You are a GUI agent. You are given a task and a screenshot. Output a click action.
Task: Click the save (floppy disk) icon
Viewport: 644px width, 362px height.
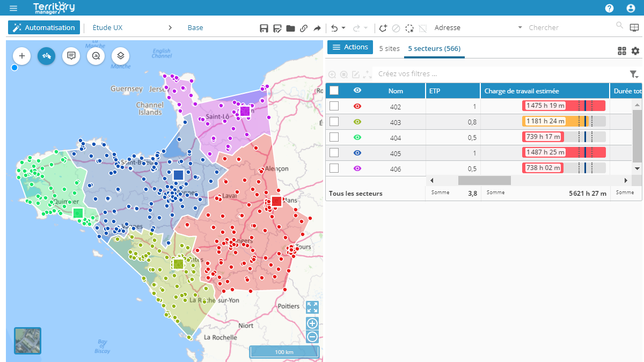click(264, 28)
